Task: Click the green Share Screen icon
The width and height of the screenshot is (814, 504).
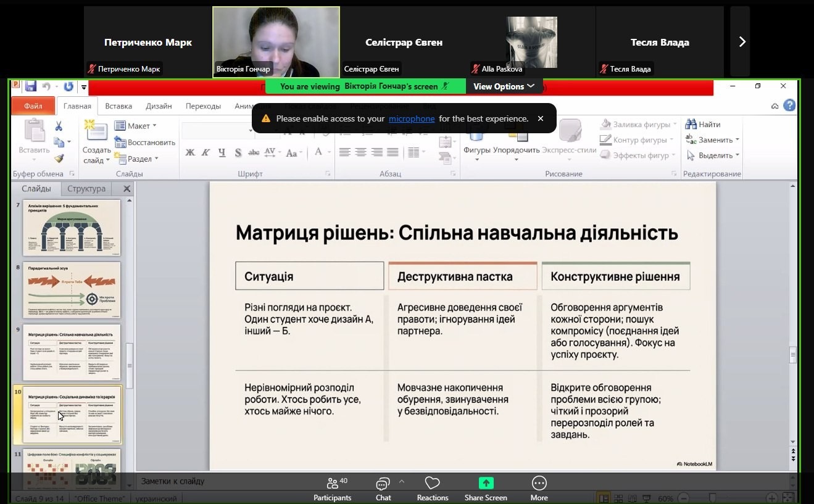Action: pos(486,483)
